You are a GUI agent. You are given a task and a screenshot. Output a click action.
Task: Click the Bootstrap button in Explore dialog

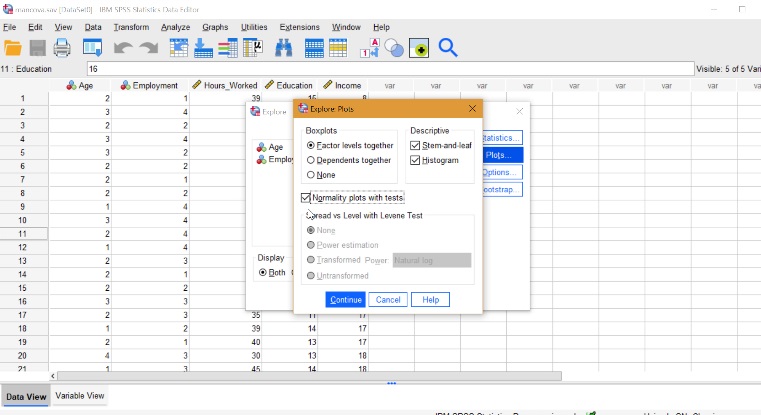[502, 189]
